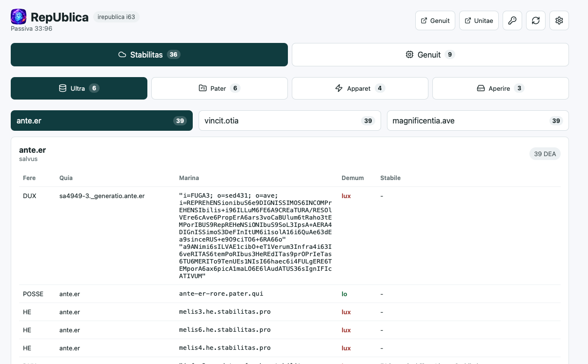Click the RepUblica app logo icon
Image resolution: width=588 pixels, height=364 pixels.
pyautogui.click(x=19, y=17)
